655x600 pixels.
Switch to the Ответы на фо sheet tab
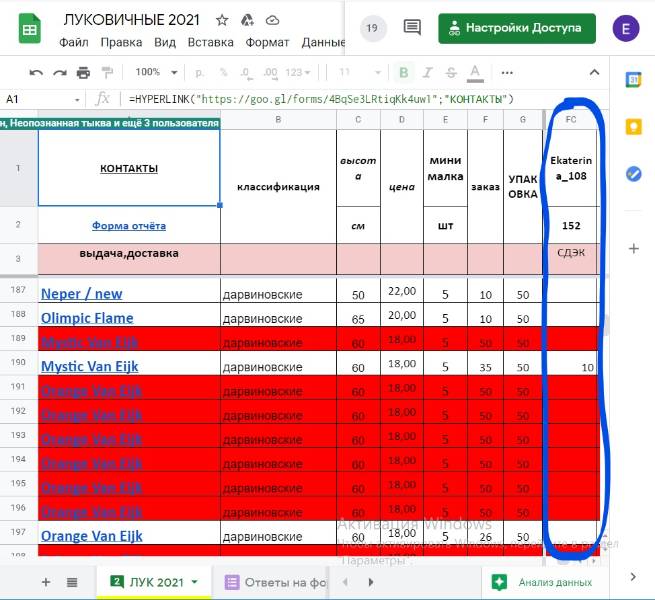click(x=277, y=581)
